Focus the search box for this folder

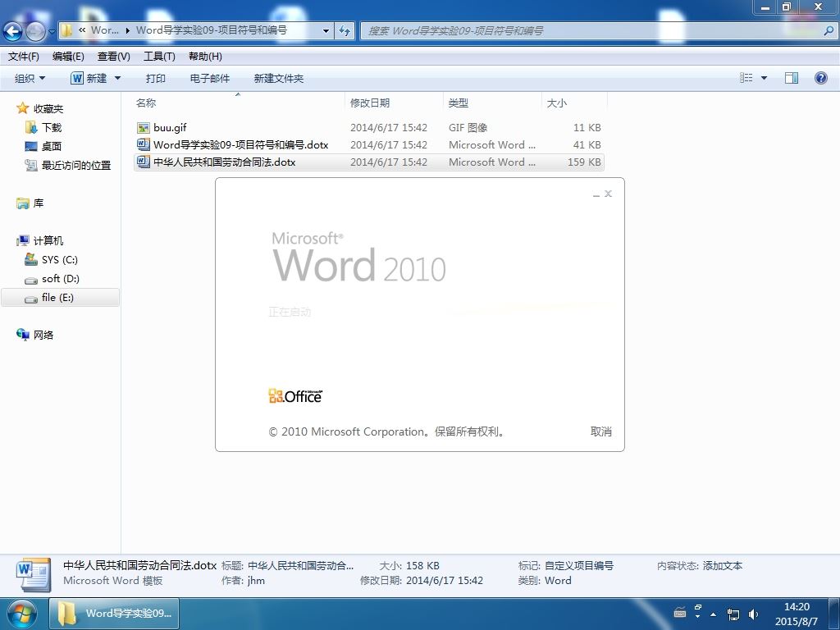point(592,31)
